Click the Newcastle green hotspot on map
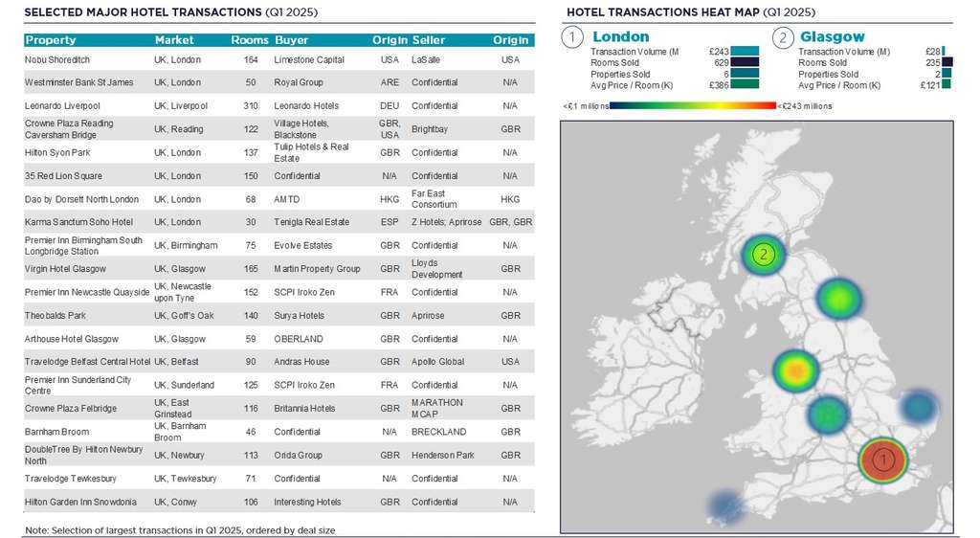 pos(839,299)
